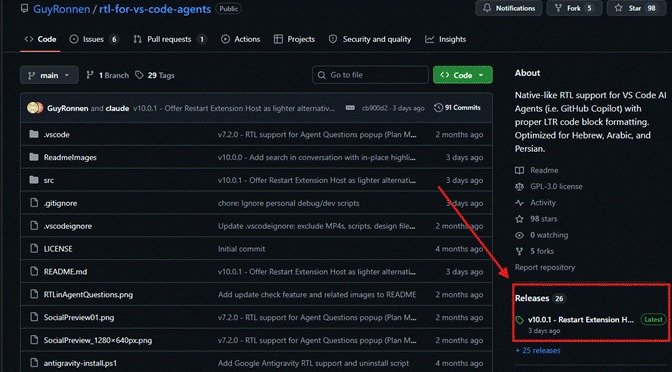View the 0 watching link

542,235
